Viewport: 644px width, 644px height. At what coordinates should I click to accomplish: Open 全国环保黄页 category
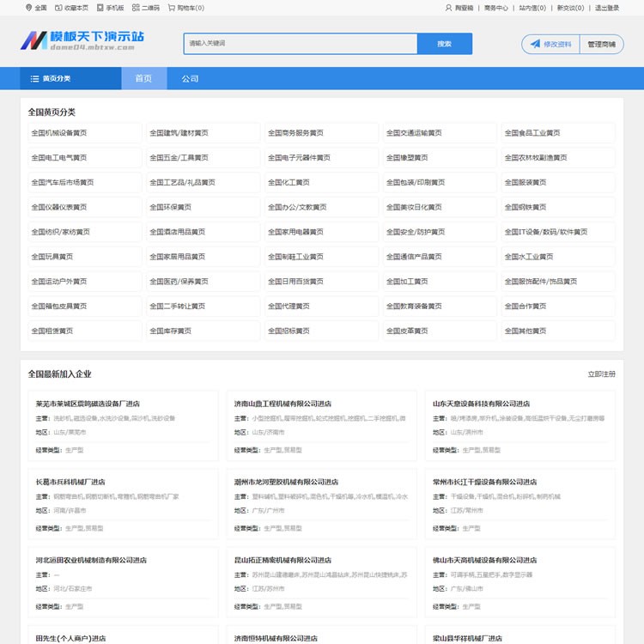[203, 207]
